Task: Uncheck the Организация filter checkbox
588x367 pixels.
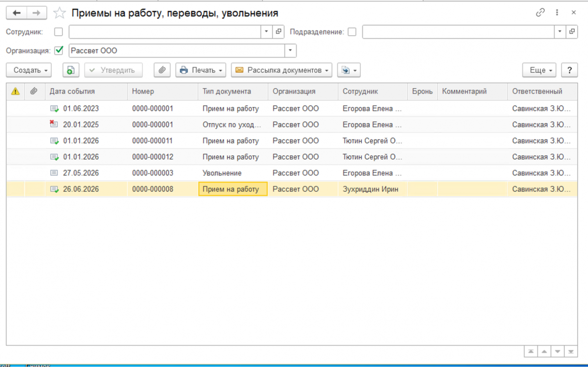Action: pyautogui.click(x=59, y=50)
